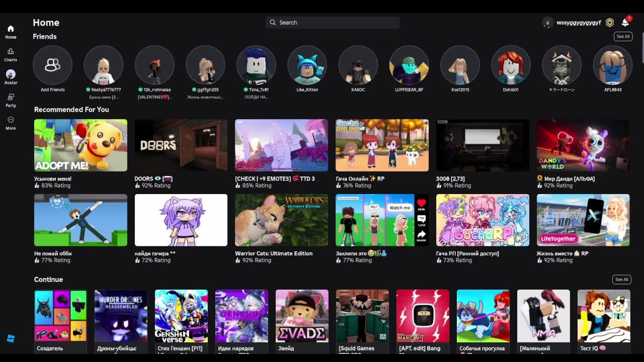
Task: Open the LifeTogether RP thumbnail
Action: [x=583, y=220]
